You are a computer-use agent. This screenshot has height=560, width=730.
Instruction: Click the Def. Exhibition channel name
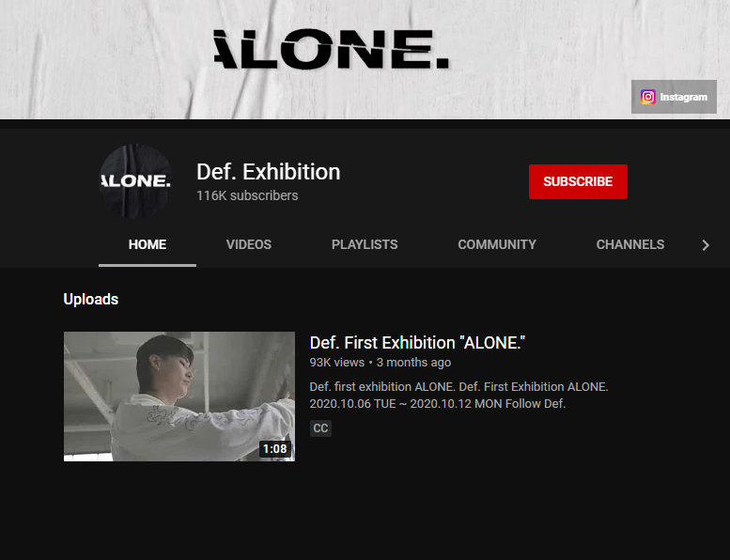268,172
